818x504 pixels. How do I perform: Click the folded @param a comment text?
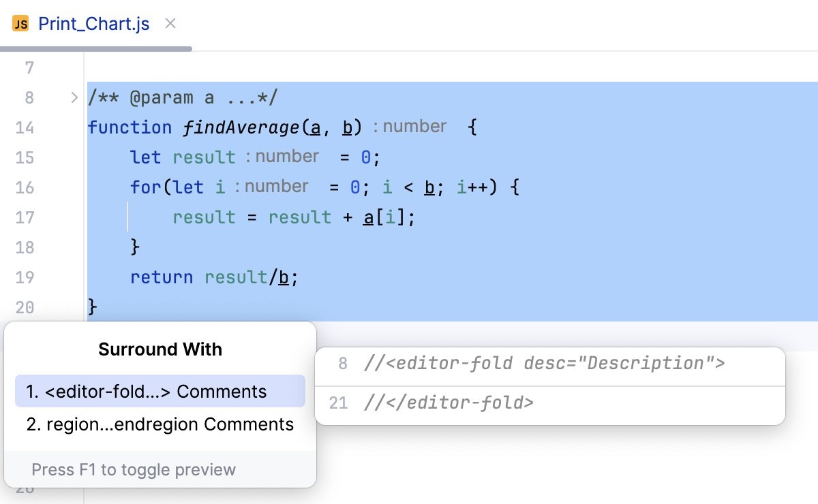(x=183, y=97)
